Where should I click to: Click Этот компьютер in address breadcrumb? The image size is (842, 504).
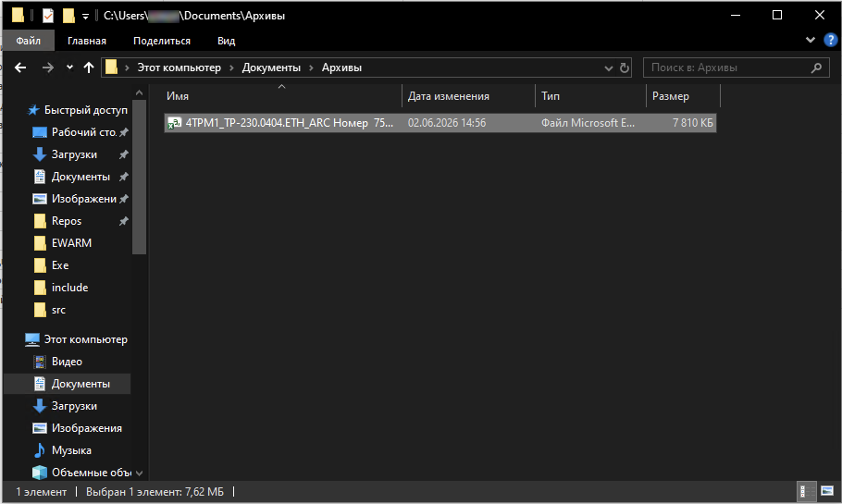click(179, 68)
